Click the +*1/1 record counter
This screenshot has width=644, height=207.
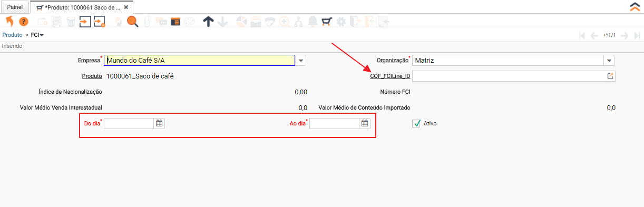609,35
